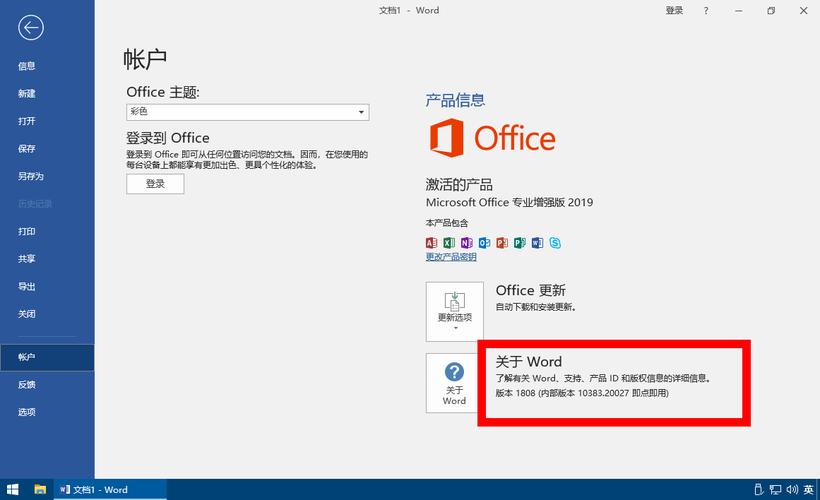Click the 产品信息 heading

click(455, 100)
